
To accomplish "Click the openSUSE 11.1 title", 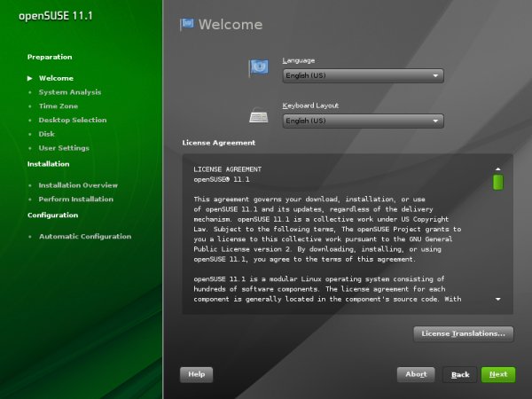I will [55, 16].
